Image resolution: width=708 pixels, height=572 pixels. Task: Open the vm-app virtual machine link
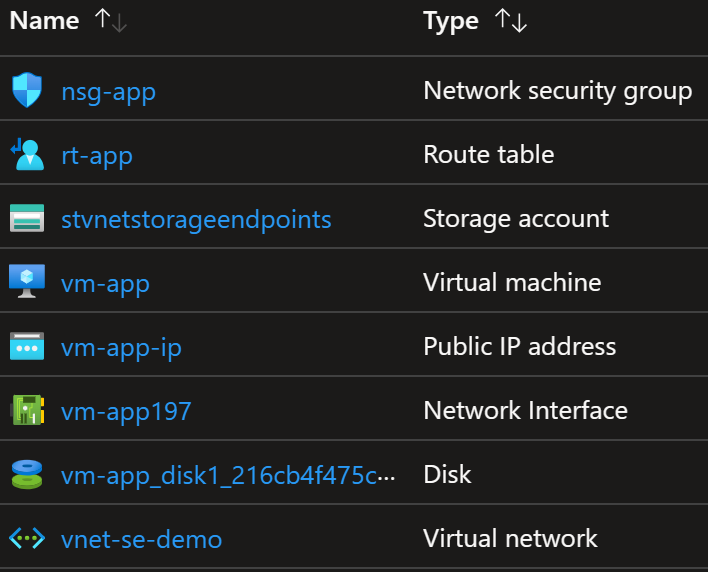pos(105,284)
